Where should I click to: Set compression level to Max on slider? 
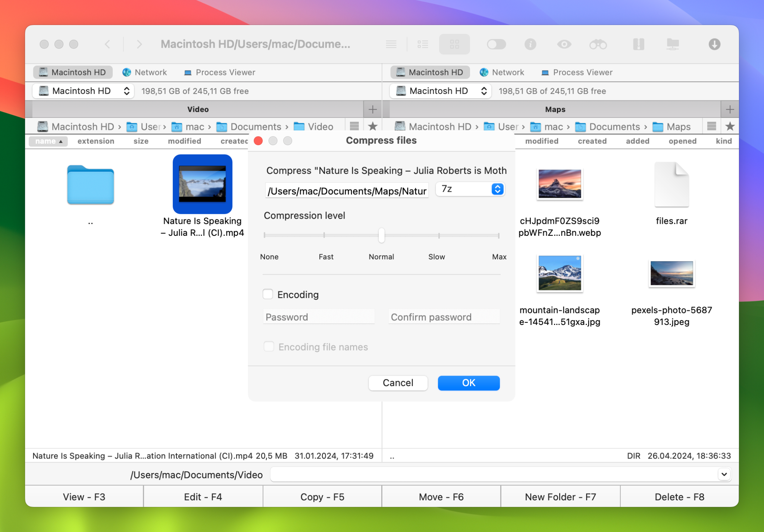499,235
